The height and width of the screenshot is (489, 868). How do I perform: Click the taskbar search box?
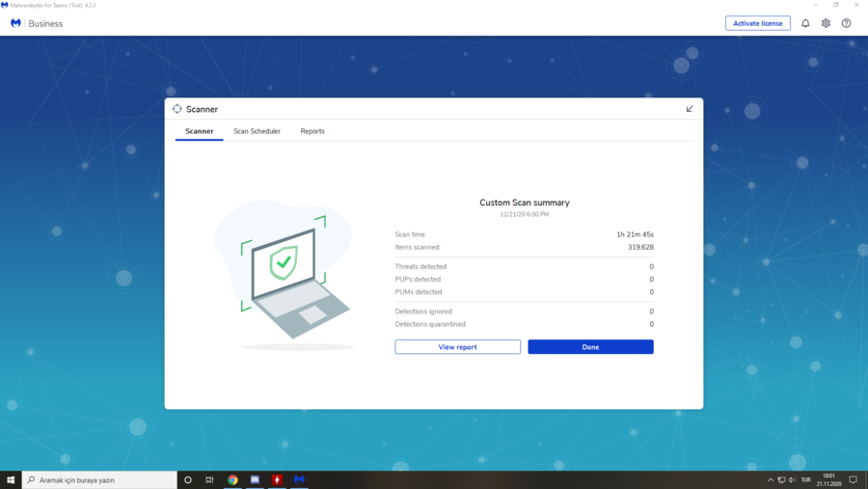99,480
